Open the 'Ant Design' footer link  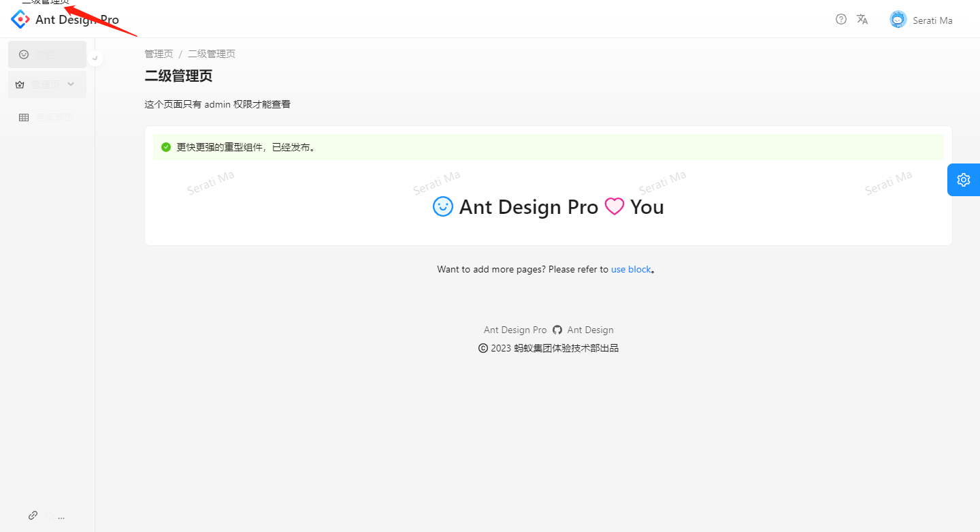[591, 330]
